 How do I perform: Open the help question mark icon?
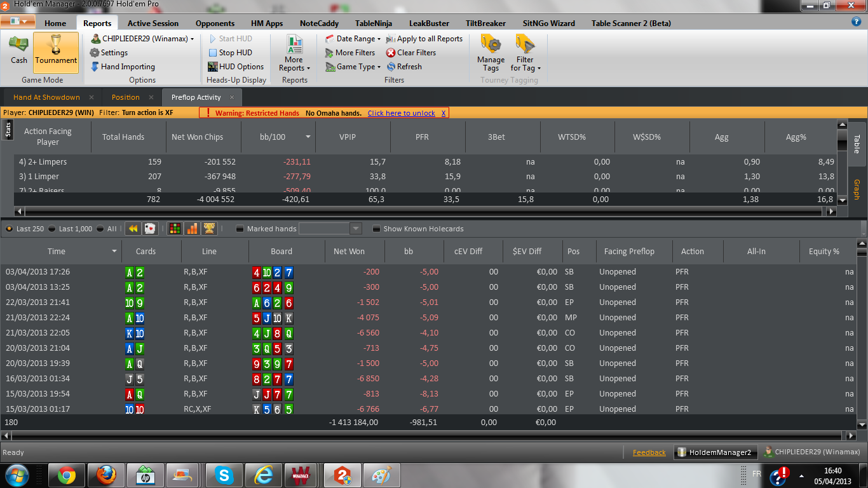856,22
